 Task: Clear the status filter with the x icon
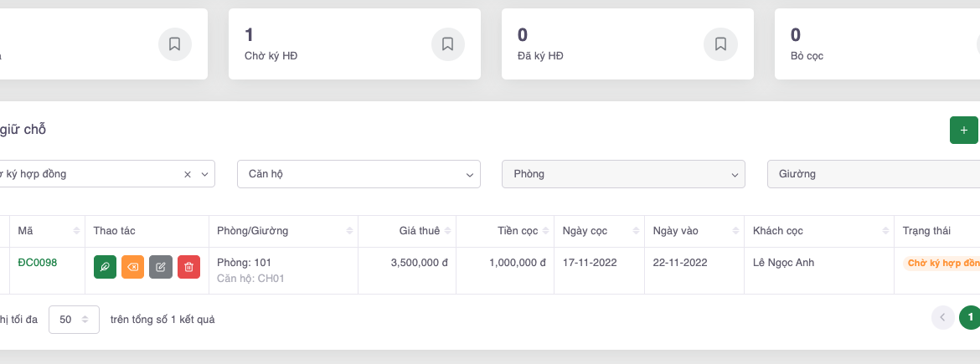(188, 174)
